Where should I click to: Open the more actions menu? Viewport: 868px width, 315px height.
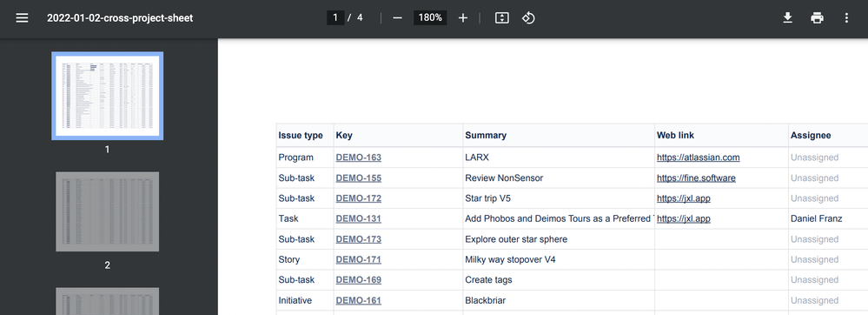(x=846, y=17)
